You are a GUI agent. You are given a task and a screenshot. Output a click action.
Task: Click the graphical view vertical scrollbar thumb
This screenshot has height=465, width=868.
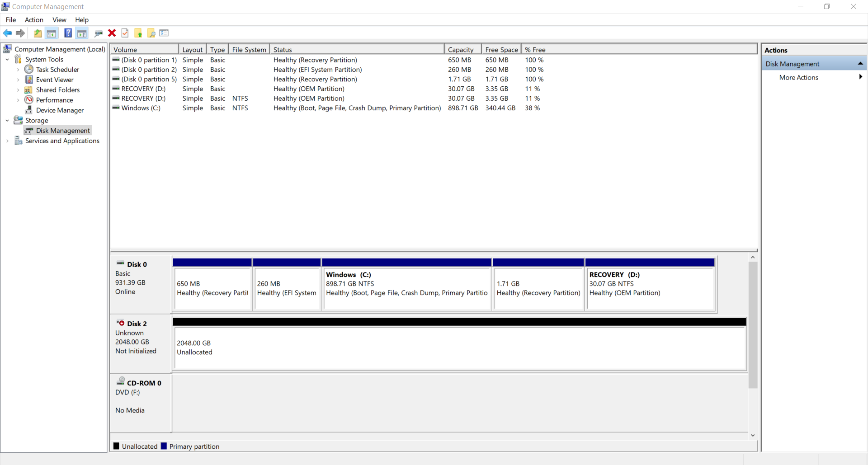click(x=753, y=324)
